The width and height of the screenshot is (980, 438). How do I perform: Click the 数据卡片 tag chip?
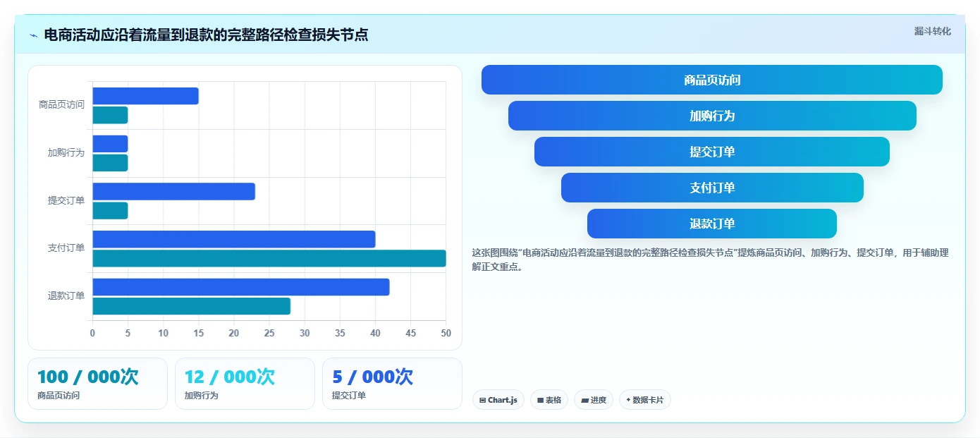click(645, 400)
